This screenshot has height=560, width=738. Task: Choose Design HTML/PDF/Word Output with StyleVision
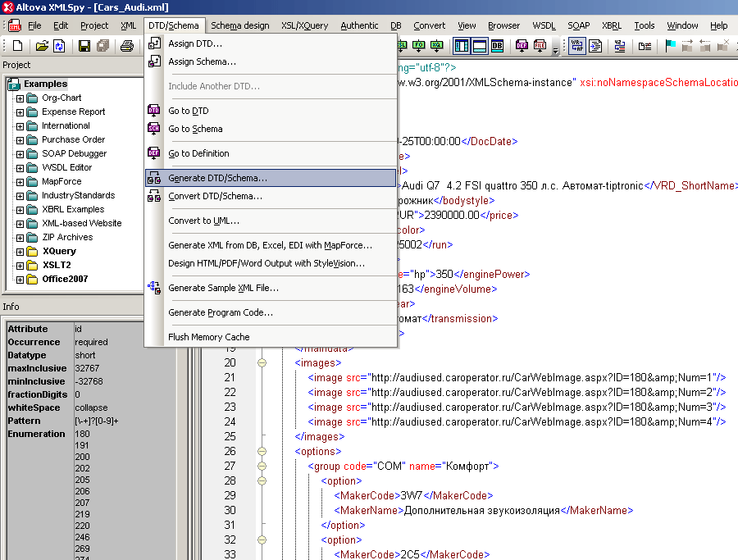pos(266,263)
